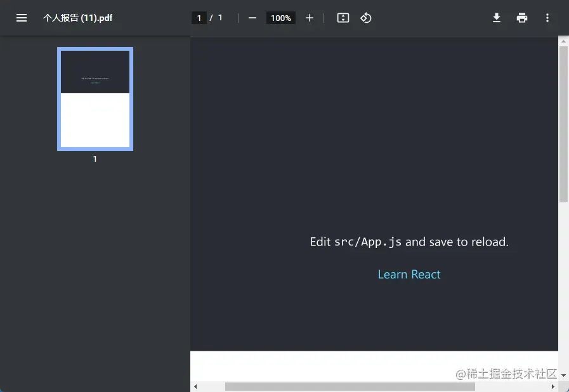Viewport: 569px width, 392px height.
Task: Zoom in on the PDF document
Action: pyautogui.click(x=310, y=18)
